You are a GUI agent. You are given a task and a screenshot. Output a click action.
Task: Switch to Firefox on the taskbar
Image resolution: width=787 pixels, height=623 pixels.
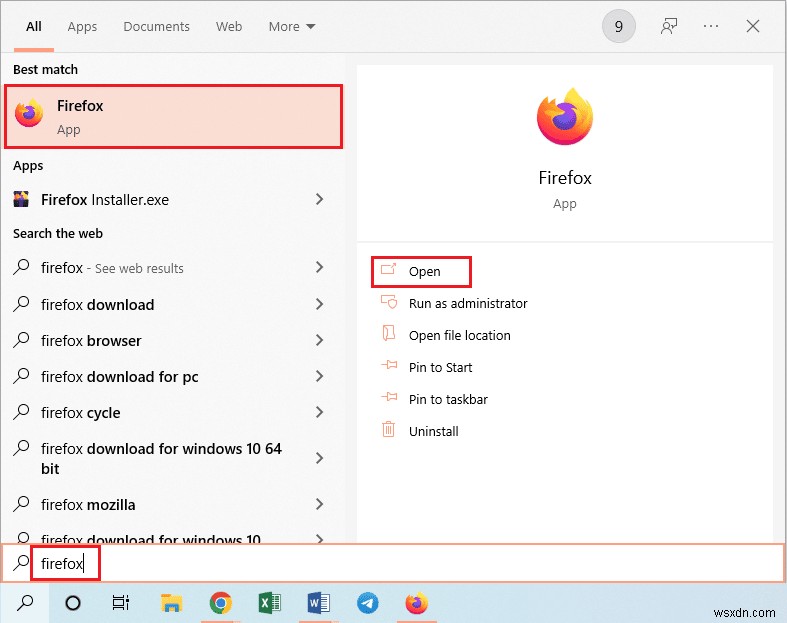point(417,602)
